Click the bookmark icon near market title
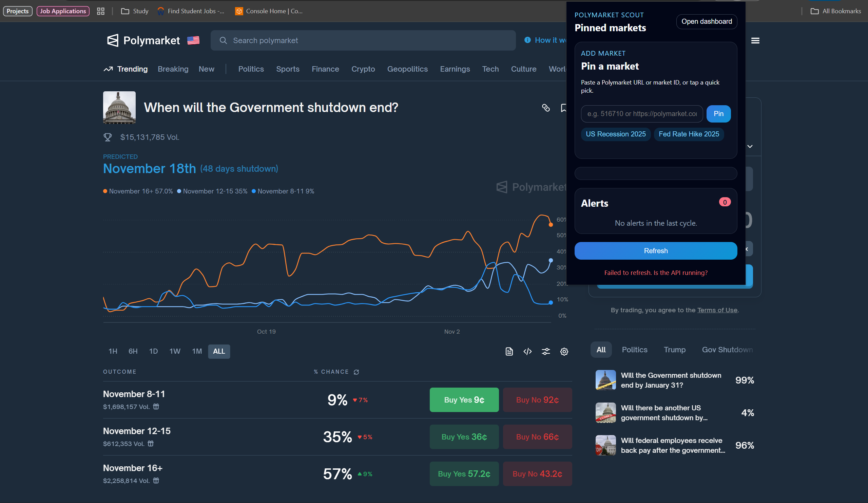 [563, 108]
